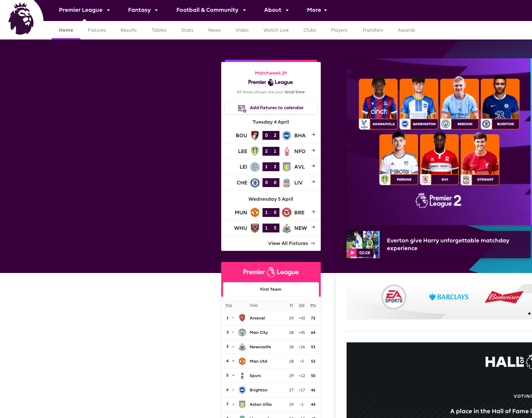
Task: Open Brighton row in league table
Action: coord(271,390)
